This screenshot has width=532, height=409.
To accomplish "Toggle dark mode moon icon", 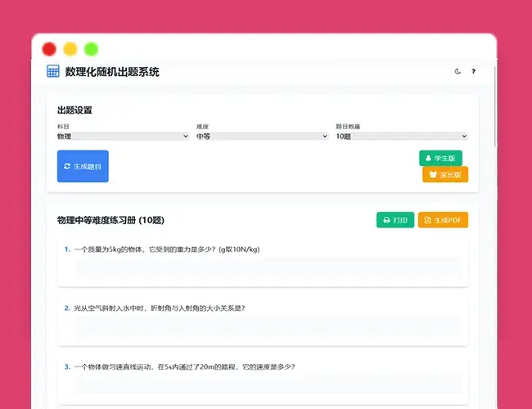I will pos(458,71).
